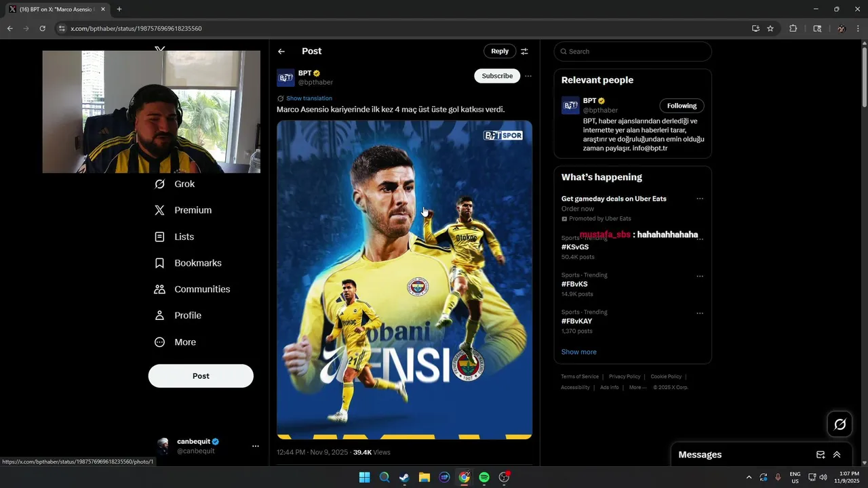Viewport: 868px width, 488px height.
Task: Go back with the Post header arrow
Action: [281, 52]
